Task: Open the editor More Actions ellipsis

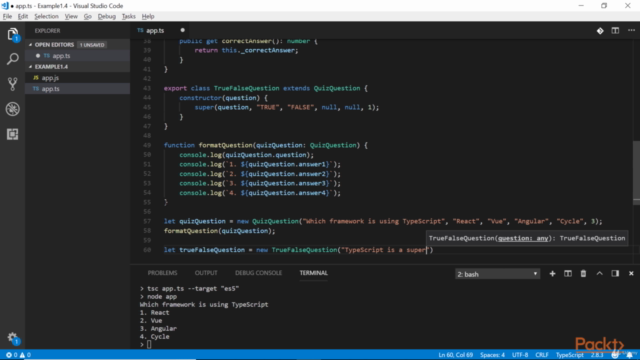Action: [631, 31]
